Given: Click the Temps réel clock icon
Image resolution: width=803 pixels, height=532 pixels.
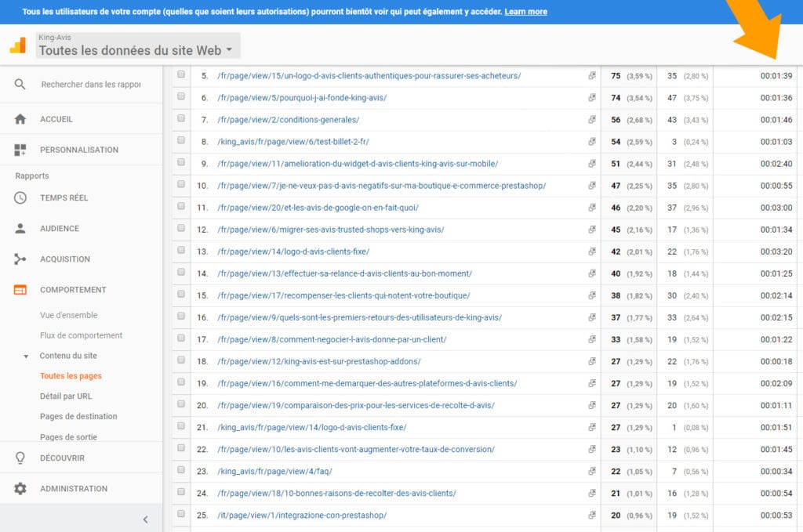Looking at the screenshot, I should pos(20,198).
